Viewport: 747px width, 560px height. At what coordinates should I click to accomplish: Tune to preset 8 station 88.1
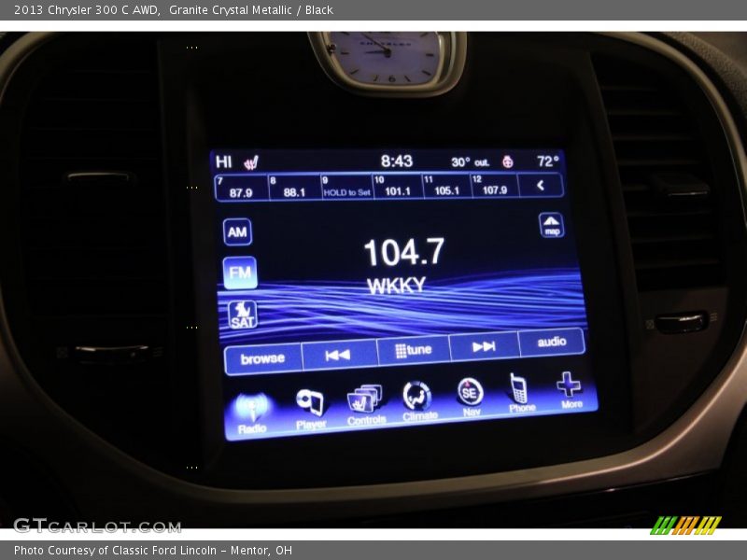point(294,188)
